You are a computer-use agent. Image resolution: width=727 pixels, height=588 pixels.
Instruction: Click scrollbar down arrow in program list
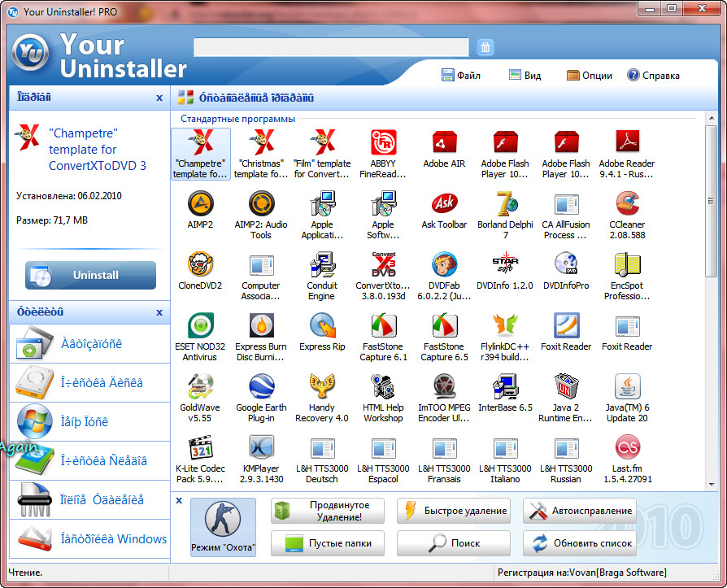click(x=712, y=485)
